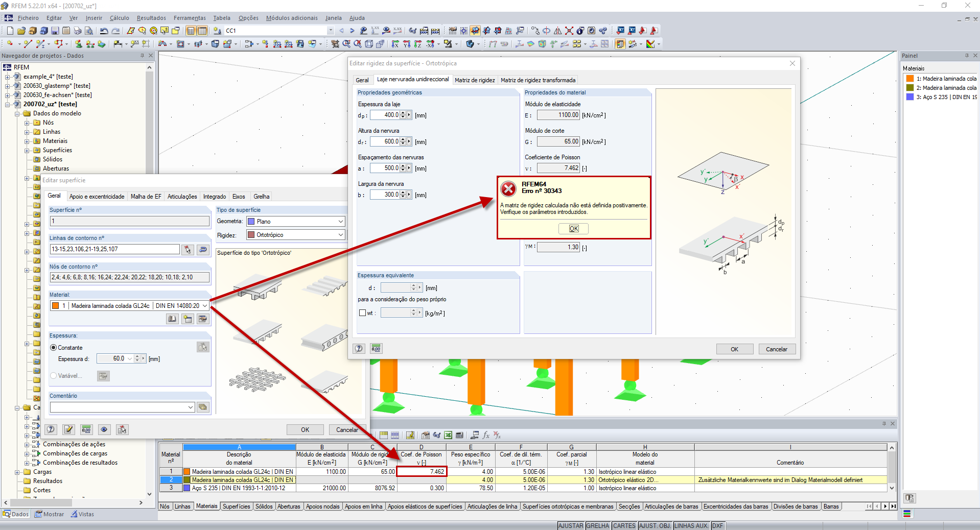Edit the selected material below the Material field
The width and height of the screenshot is (980, 530).
(x=203, y=319)
